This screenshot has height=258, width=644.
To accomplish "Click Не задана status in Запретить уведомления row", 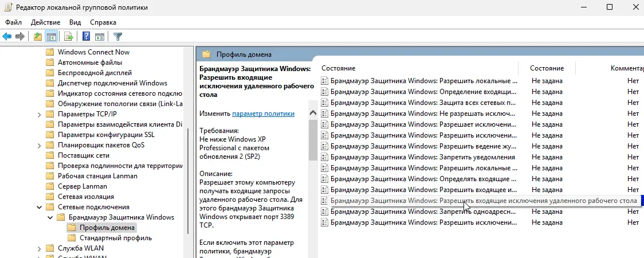I will click(547, 157).
